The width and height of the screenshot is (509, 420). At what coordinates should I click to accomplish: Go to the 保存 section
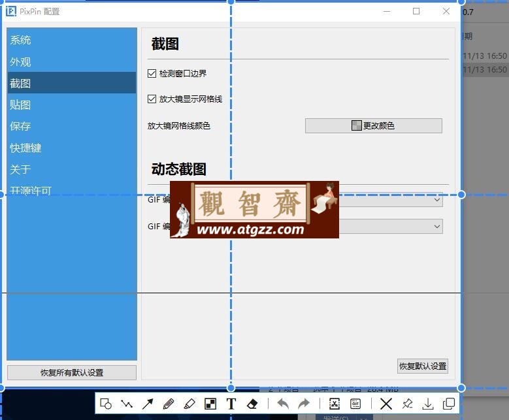pos(72,126)
